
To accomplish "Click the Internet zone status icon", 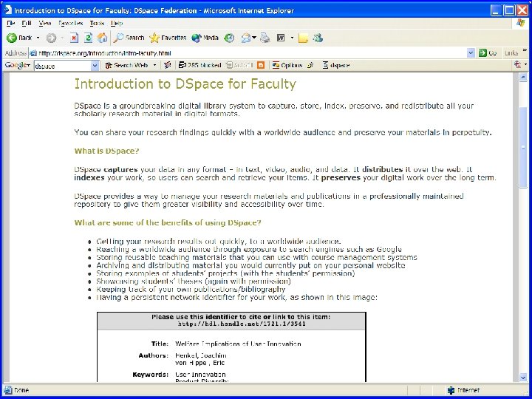I will pos(451,390).
